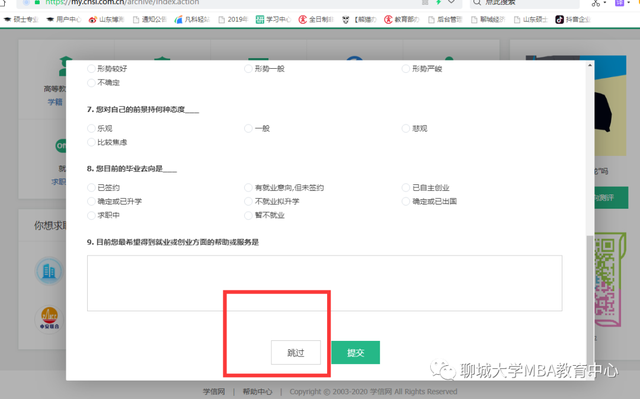Viewport: 640px width, 399px height.
Task: Open the dropdown arrow beside the scissors icon
Action: pyautogui.click(x=605, y=3)
